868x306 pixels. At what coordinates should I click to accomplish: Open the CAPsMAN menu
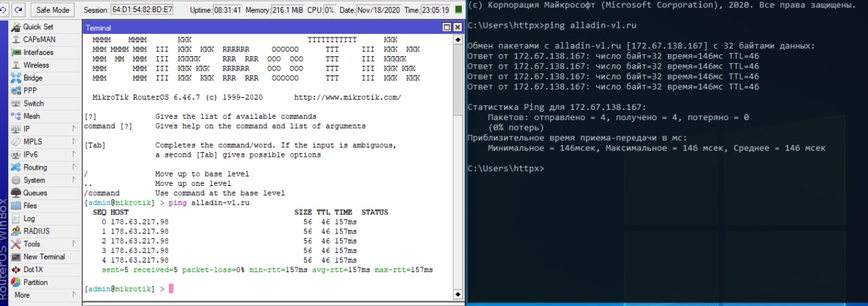point(45,39)
